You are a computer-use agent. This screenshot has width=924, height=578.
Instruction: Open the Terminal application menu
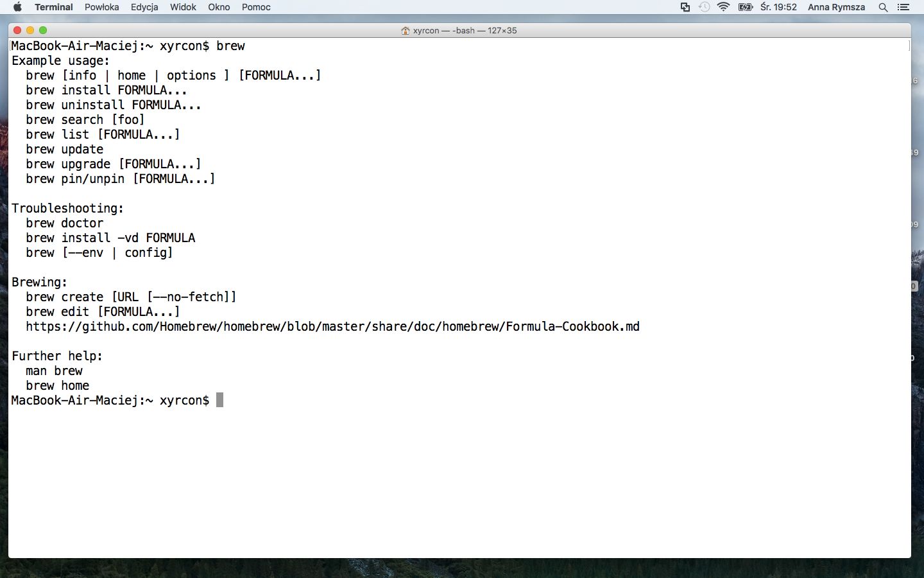[54, 7]
